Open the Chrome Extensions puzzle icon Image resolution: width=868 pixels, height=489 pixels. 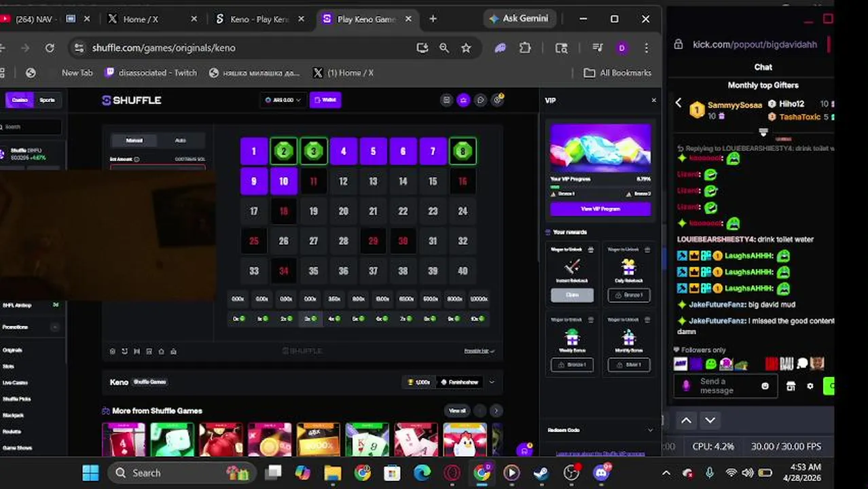click(x=525, y=48)
